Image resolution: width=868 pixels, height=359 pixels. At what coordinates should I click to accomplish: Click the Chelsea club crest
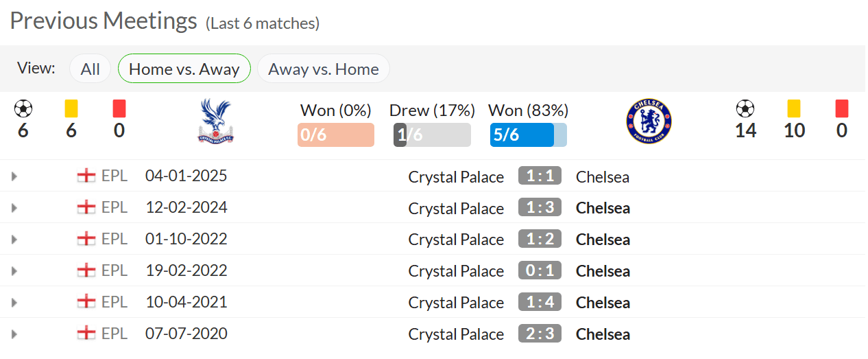(x=649, y=121)
